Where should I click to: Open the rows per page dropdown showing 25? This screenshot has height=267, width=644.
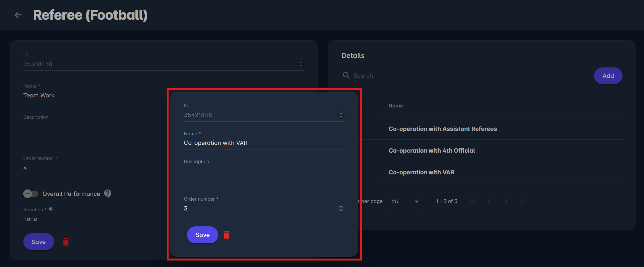[x=405, y=201]
